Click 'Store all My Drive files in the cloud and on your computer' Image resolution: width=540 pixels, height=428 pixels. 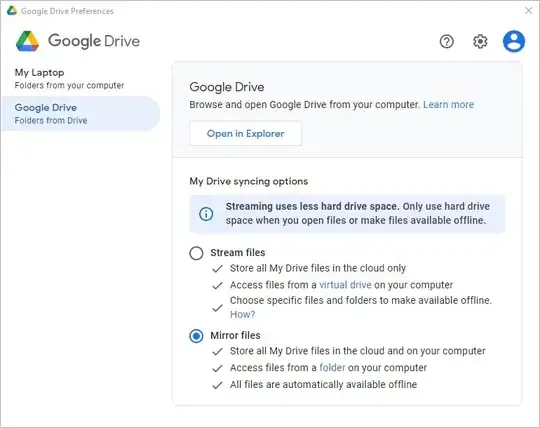(358, 351)
